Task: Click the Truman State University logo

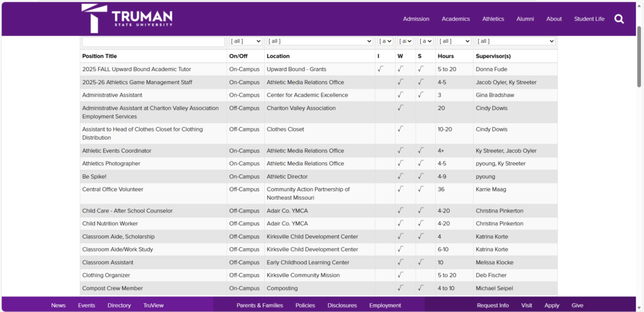Action: pos(127,18)
